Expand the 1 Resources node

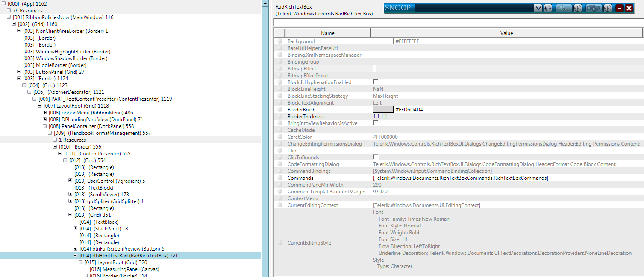tap(55, 140)
